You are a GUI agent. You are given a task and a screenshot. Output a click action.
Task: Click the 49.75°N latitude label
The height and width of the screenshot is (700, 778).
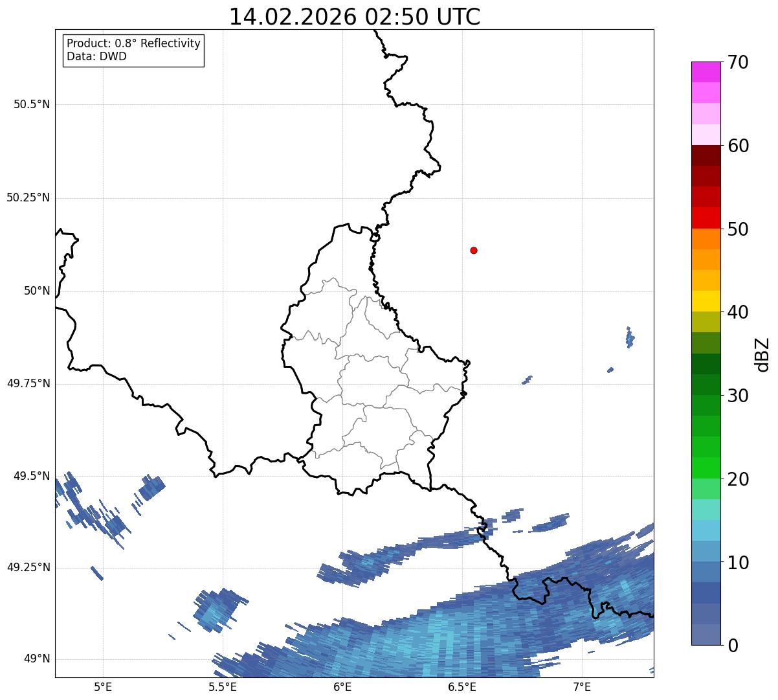[28, 383]
